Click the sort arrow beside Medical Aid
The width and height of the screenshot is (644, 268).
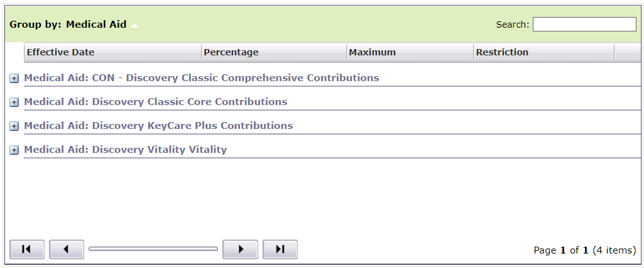pos(134,25)
